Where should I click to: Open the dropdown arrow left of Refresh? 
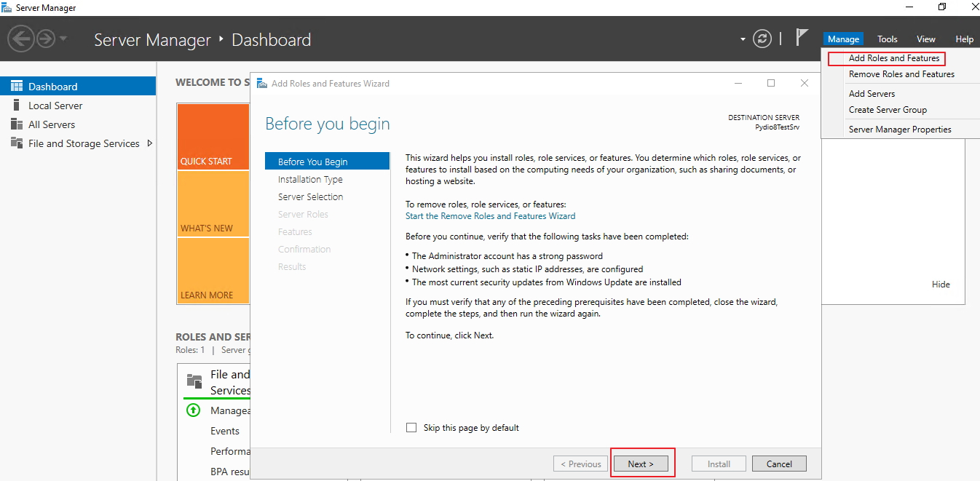coord(743,39)
